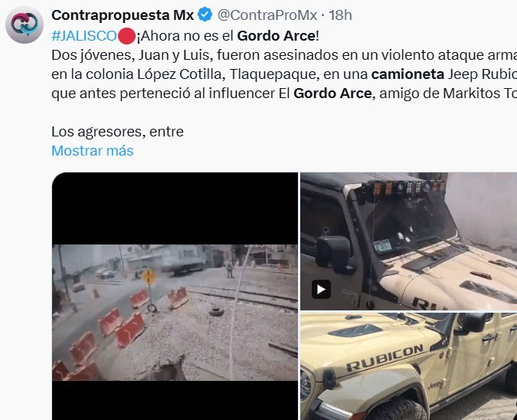Click the blue verified badge icon

click(x=205, y=15)
